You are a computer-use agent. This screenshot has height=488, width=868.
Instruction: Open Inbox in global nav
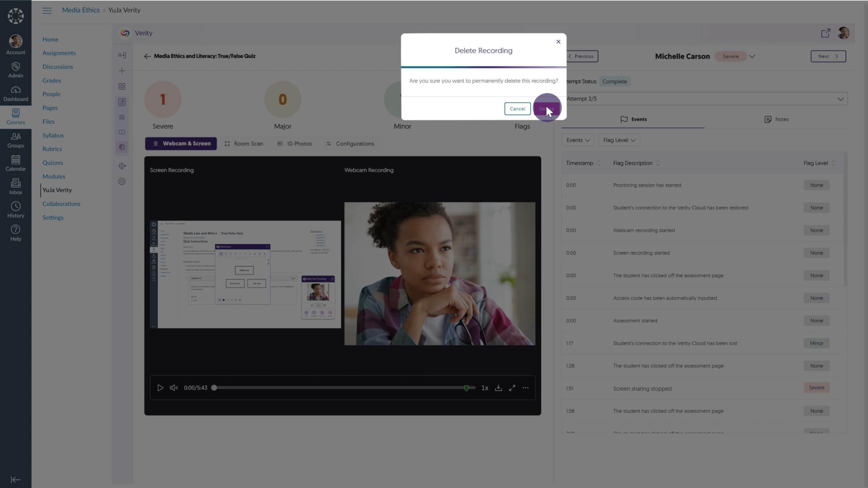point(16,187)
